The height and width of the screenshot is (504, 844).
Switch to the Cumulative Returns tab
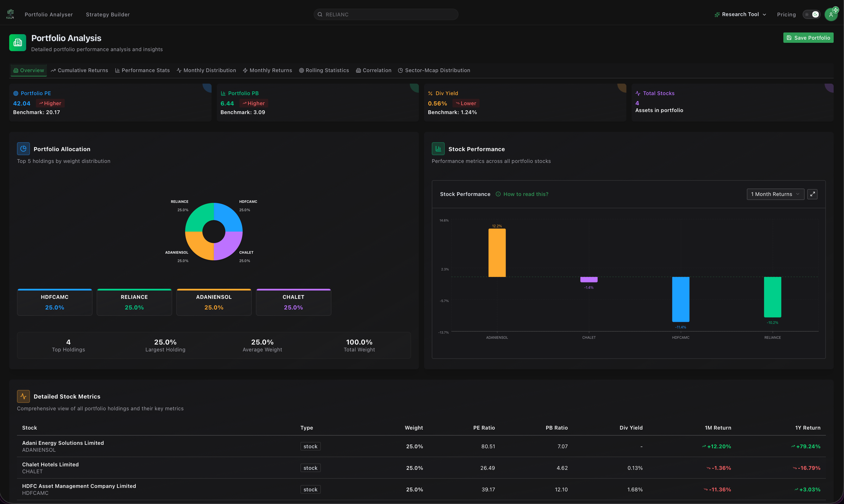click(80, 70)
